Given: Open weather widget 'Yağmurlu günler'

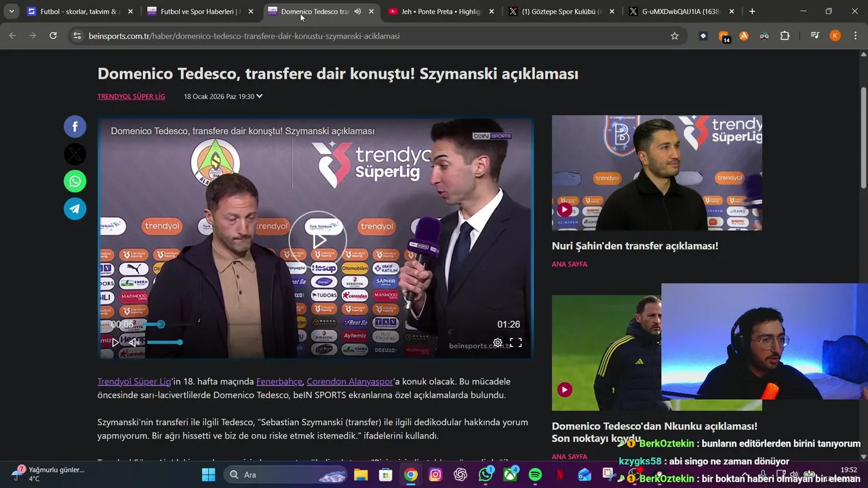Looking at the screenshot, I should pyautogui.click(x=47, y=474).
